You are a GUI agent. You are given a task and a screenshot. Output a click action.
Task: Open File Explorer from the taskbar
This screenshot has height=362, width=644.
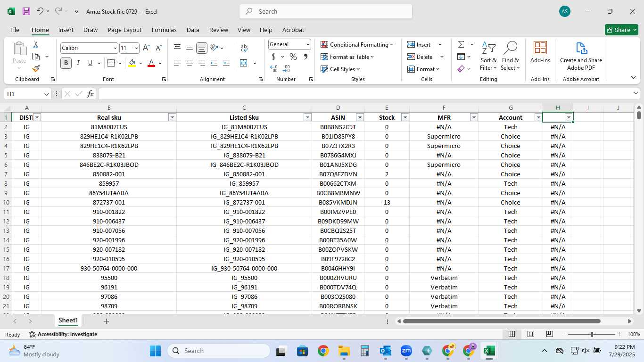click(x=344, y=351)
